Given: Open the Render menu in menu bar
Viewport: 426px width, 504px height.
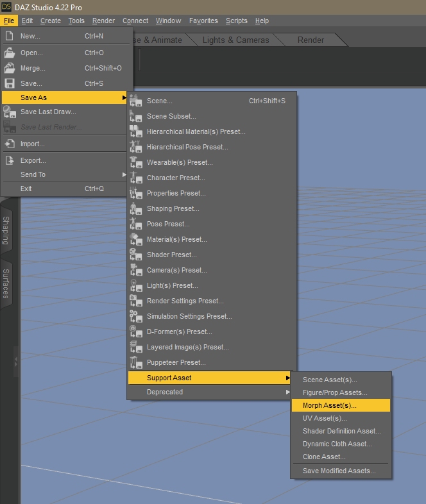Looking at the screenshot, I should point(103,21).
